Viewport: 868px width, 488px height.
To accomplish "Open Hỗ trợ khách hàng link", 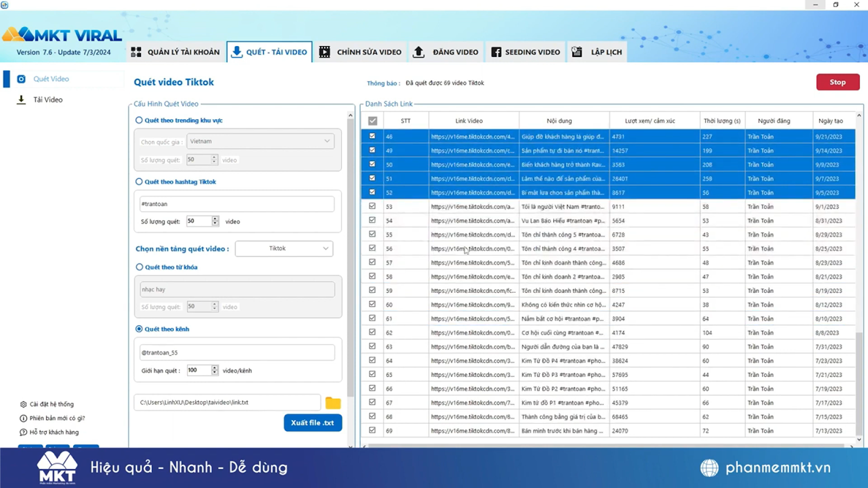I will (54, 433).
